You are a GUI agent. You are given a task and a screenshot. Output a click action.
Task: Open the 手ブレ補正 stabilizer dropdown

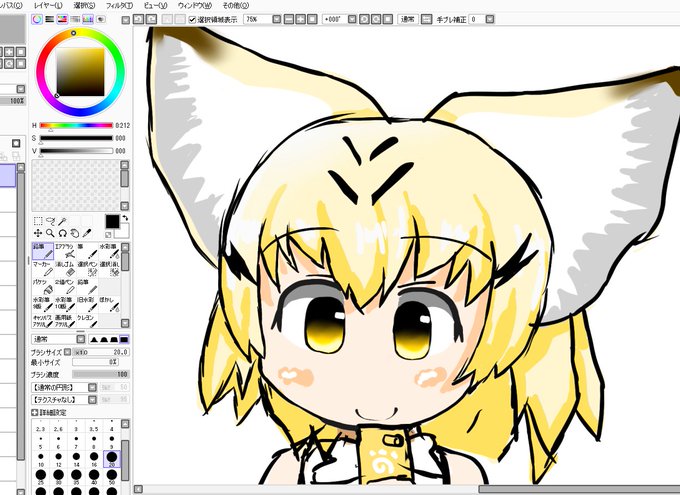pyautogui.click(x=490, y=20)
